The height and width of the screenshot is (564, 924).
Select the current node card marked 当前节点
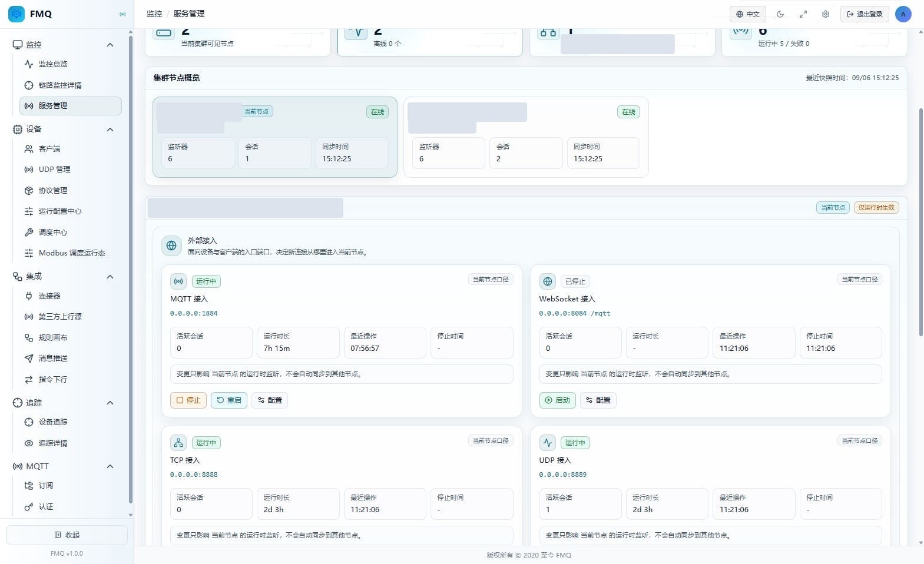275,137
